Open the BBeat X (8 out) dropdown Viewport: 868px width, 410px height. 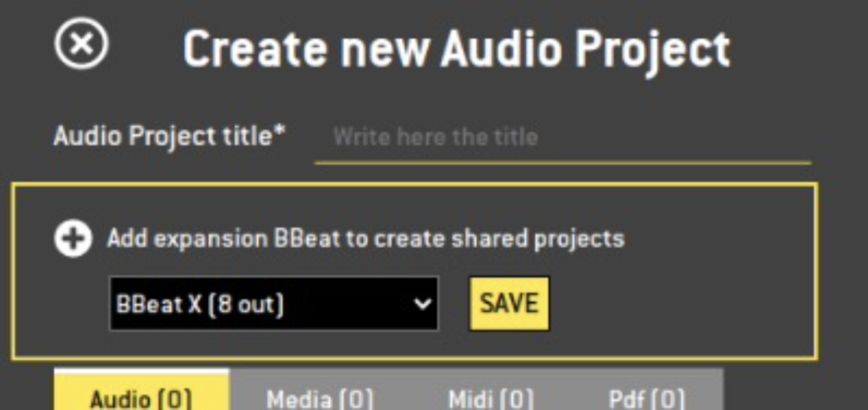point(274,304)
